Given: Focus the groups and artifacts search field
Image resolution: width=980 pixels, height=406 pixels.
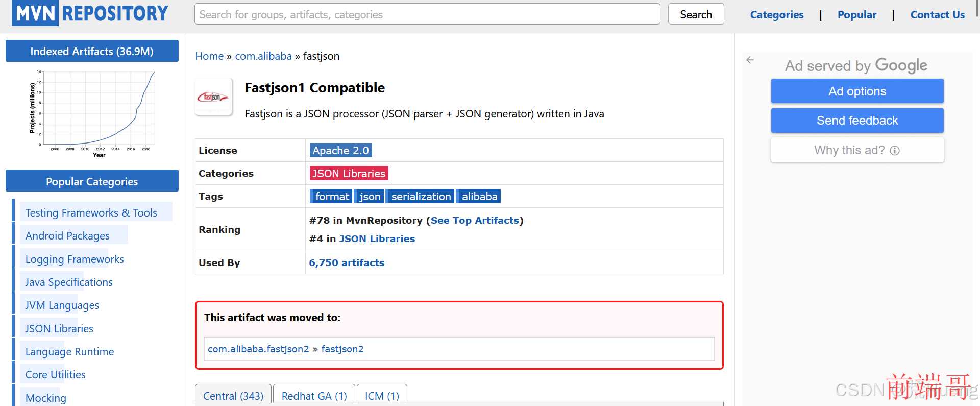Looking at the screenshot, I should 427,14.
